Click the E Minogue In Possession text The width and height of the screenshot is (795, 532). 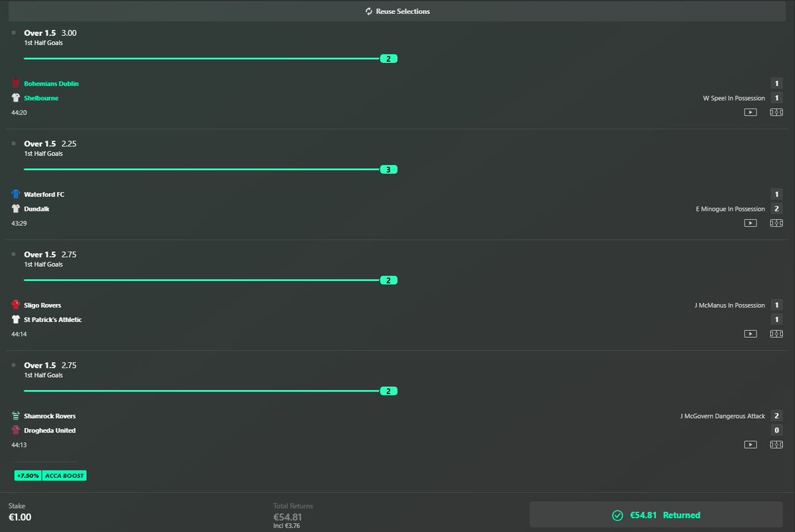(730, 209)
